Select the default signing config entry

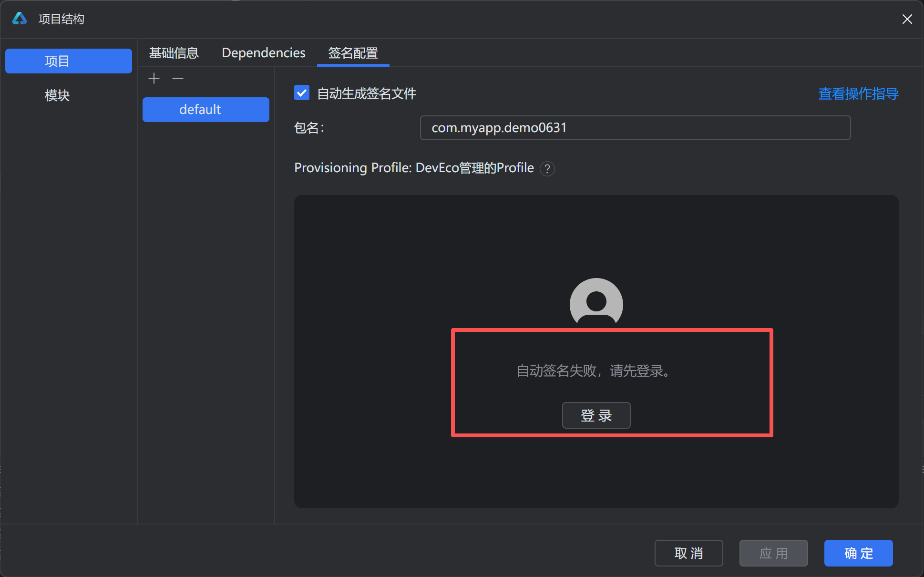[x=206, y=110]
